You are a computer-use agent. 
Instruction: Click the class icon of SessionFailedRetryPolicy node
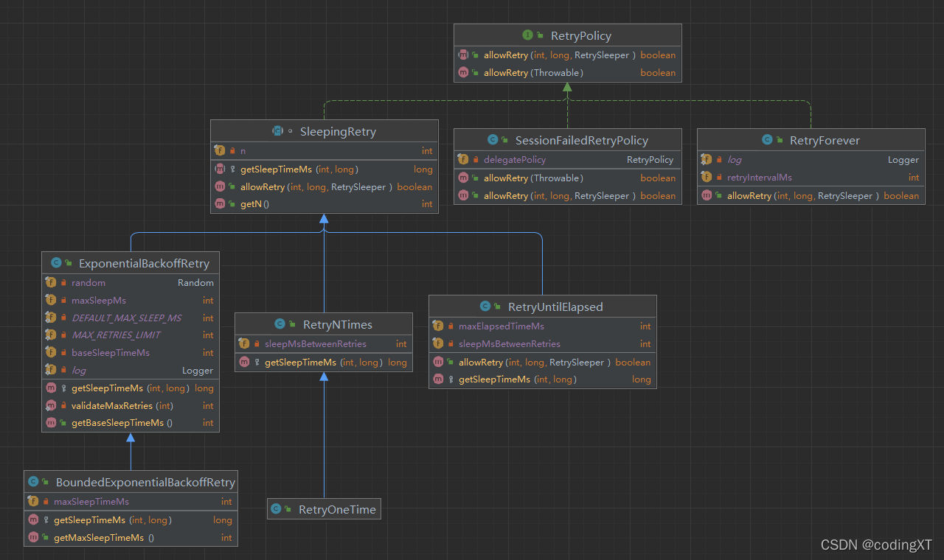pos(493,140)
